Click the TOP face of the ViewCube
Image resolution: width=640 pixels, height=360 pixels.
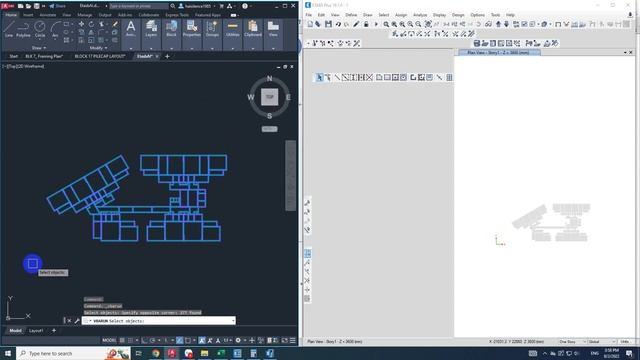pos(269,97)
